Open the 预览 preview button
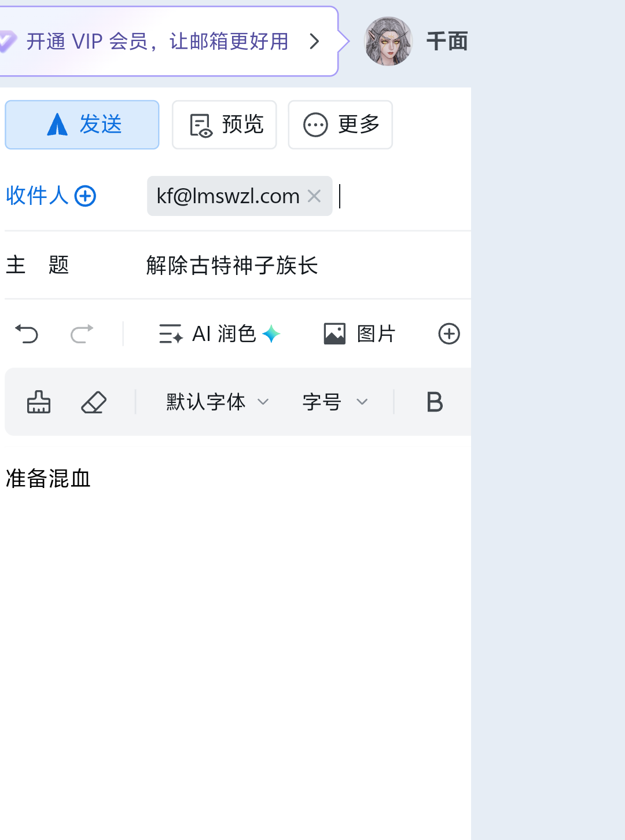This screenshot has width=625, height=840. click(x=225, y=124)
